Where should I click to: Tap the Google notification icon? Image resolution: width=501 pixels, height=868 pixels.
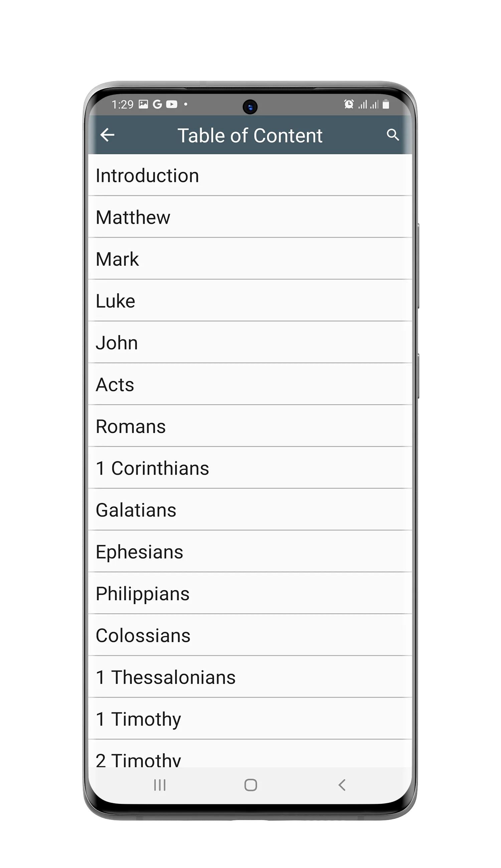157,104
